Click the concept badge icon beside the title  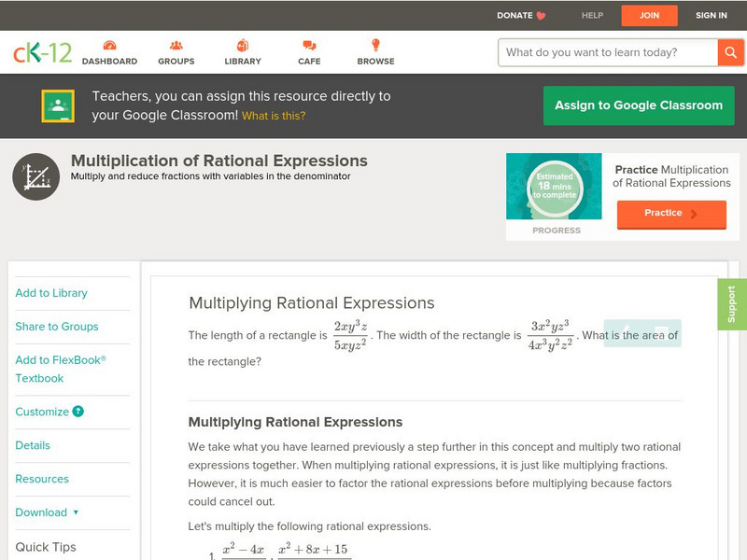pyautogui.click(x=35, y=175)
